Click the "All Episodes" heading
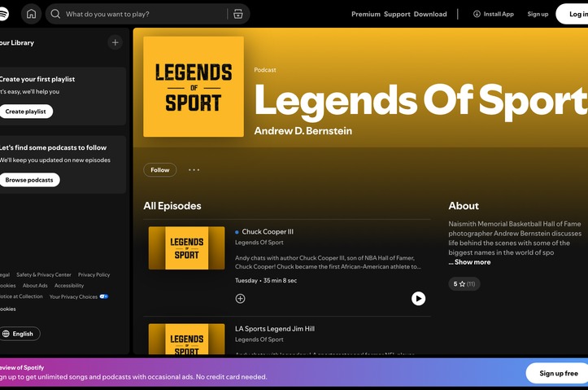 pyautogui.click(x=172, y=206)
